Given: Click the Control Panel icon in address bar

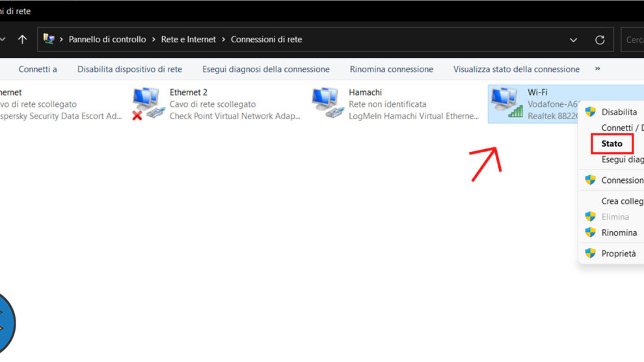Looking at the screenshot, I should [x=49, y=39].
